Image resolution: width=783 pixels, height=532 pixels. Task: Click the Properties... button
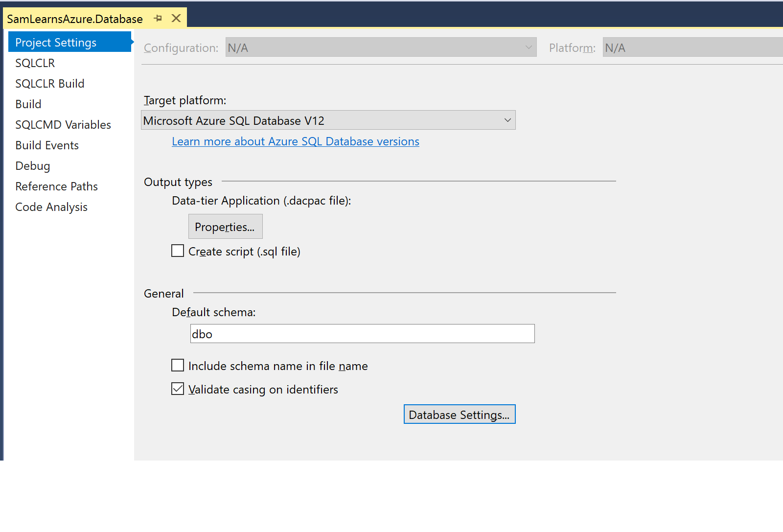[x=225, y=227]
